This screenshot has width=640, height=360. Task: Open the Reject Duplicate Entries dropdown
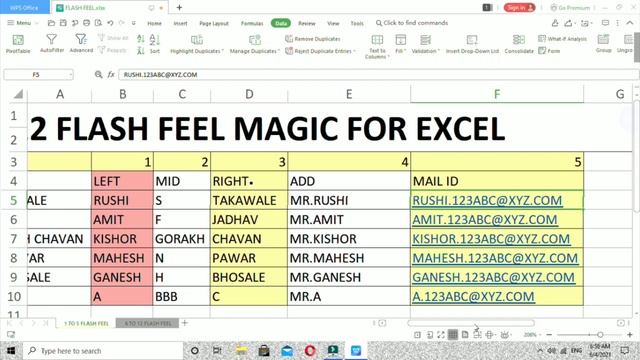tap(320, 51)
